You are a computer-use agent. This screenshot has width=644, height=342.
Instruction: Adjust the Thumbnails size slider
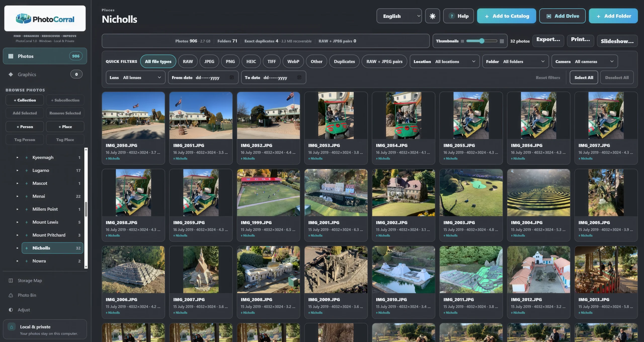click(x=481, y=41)
